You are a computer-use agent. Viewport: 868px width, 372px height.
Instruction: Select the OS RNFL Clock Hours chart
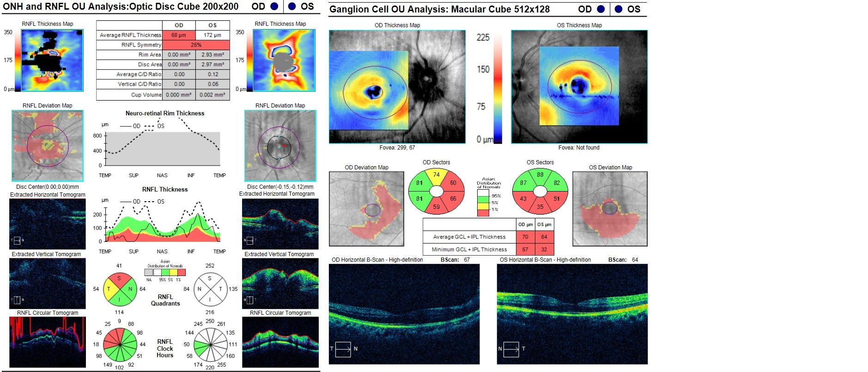coord(210,345)
